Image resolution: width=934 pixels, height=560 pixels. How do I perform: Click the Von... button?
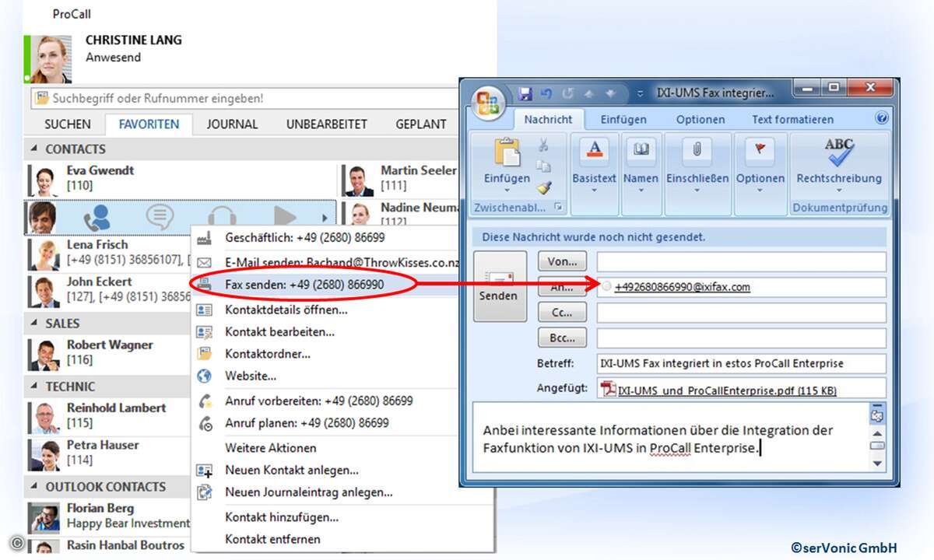click(x=562, y=261)
